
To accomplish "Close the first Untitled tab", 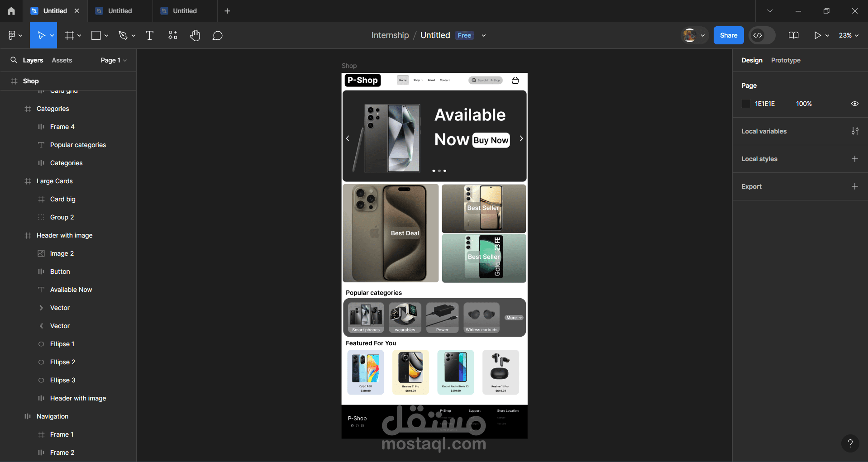I will [x=77, y=11].
